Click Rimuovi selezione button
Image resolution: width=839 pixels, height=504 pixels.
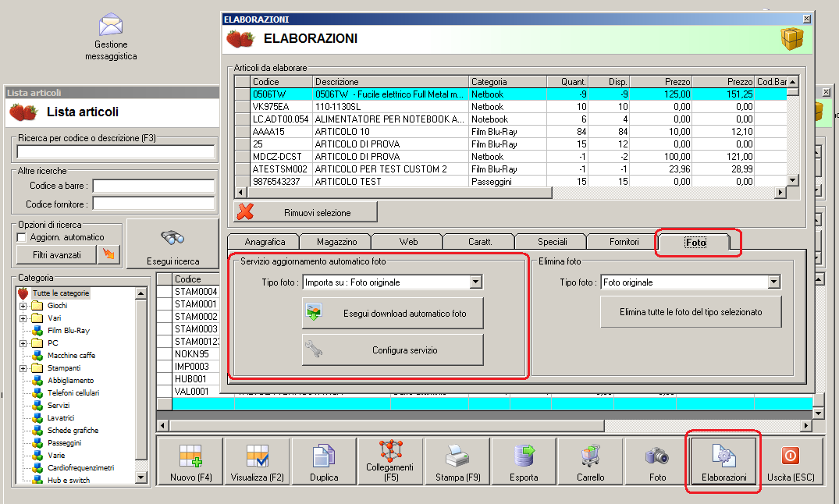point(305,212)
